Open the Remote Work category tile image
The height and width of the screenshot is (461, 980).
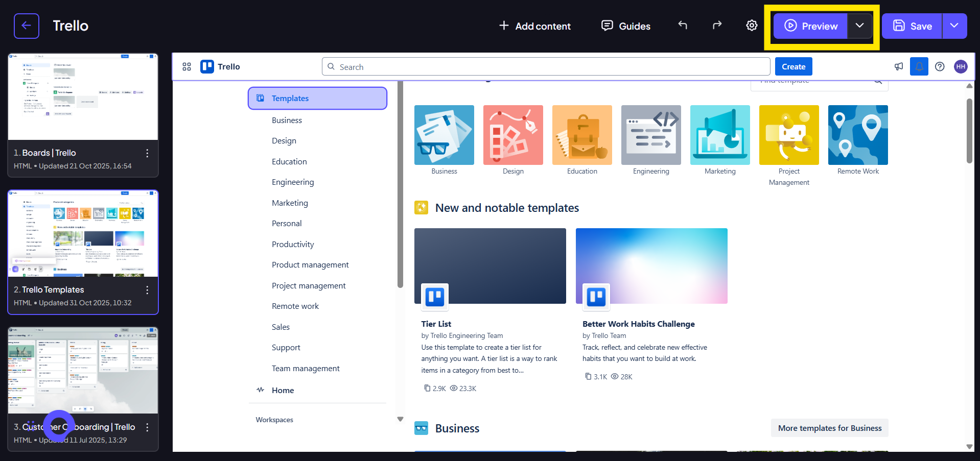pyautogui.click(x=858, y=135)
